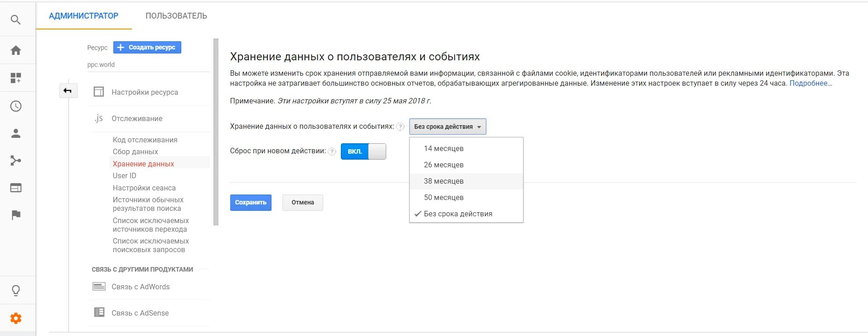Open Conversions flag icon
868x336 pixels.
point(16,215)
